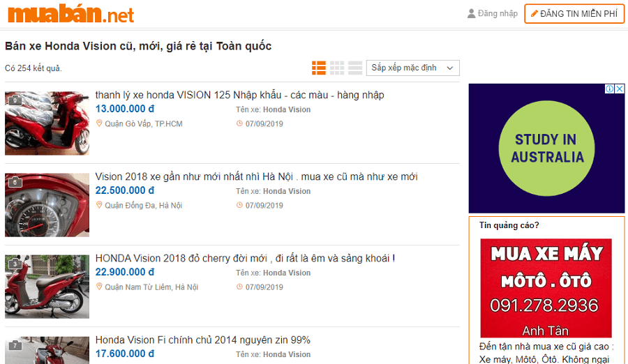The width and height of the screenshot is (628, 364).
Task: Click Study in Australia ad banner
Action: coord(546,148)
